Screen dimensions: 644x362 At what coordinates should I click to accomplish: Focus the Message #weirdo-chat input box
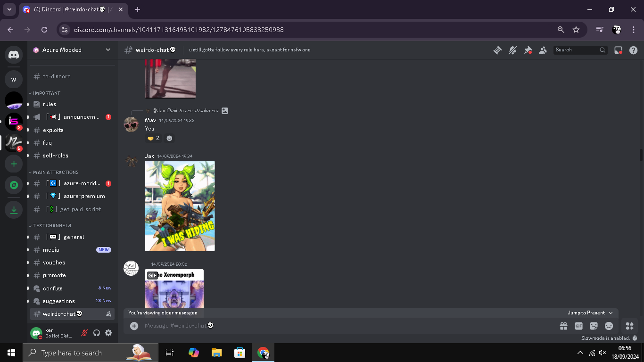point(348,326)
